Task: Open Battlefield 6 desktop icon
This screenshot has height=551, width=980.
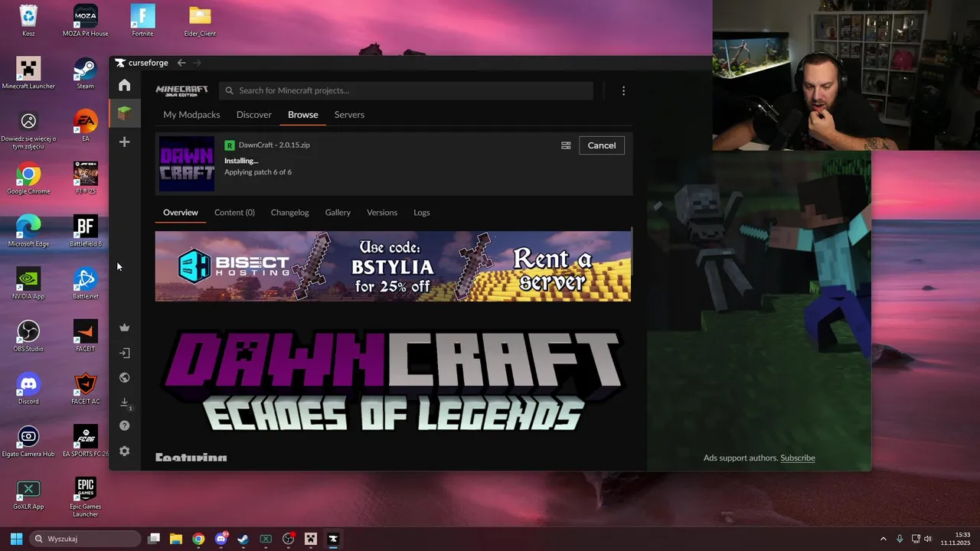Action: (x=86, y=231)
